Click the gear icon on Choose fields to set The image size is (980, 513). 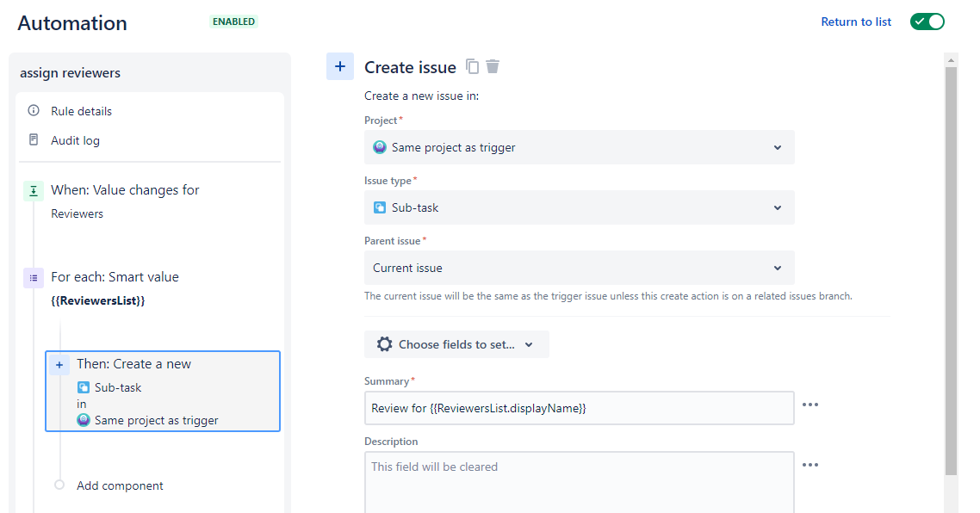pyautogui.click(x=384, y=344)
